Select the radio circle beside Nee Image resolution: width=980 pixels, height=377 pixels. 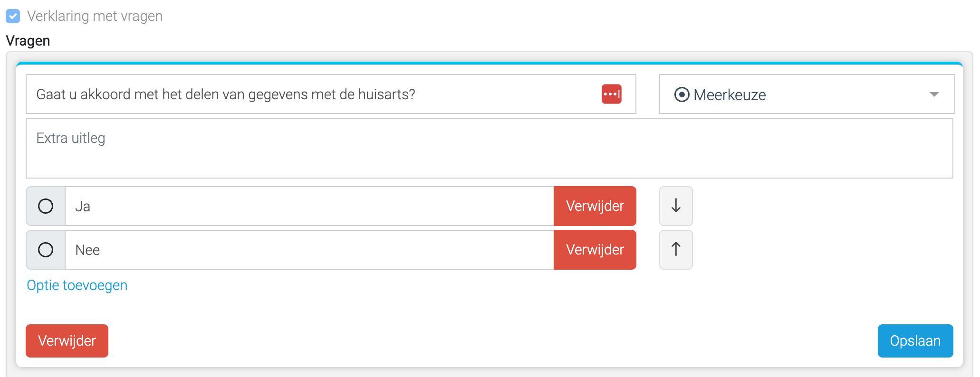tap(46, 250)
